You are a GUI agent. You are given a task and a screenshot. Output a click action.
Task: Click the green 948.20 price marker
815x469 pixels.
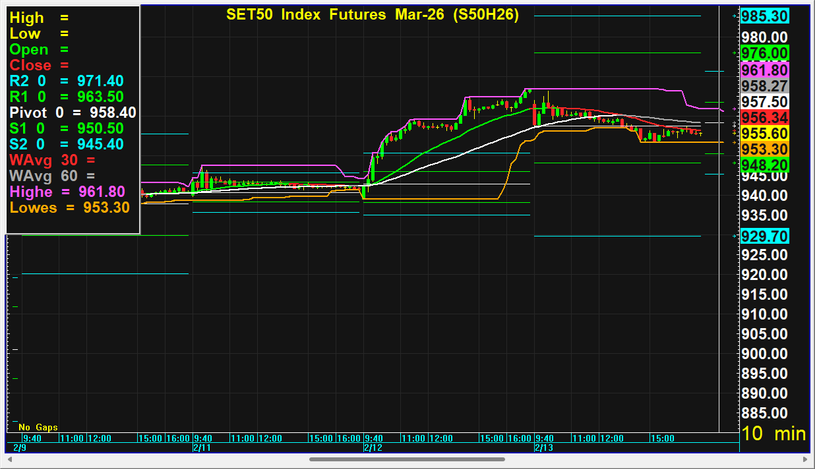tap(765, 165)
